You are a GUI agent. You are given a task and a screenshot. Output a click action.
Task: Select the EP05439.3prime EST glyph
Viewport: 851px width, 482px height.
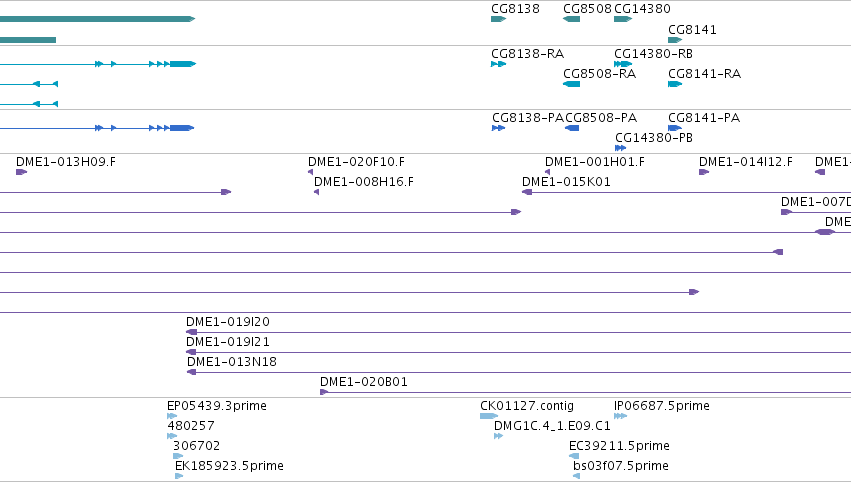point(172,416)
